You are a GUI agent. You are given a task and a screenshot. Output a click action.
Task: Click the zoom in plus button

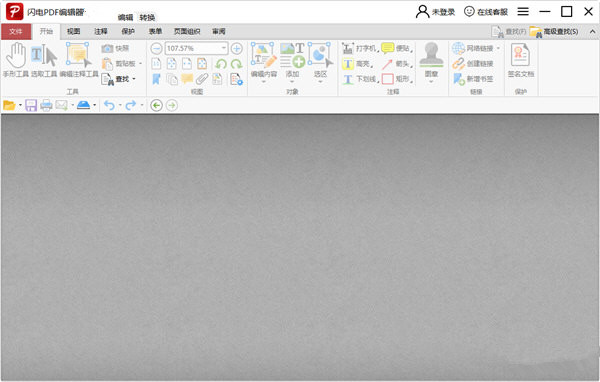click(x=237, y=49)
